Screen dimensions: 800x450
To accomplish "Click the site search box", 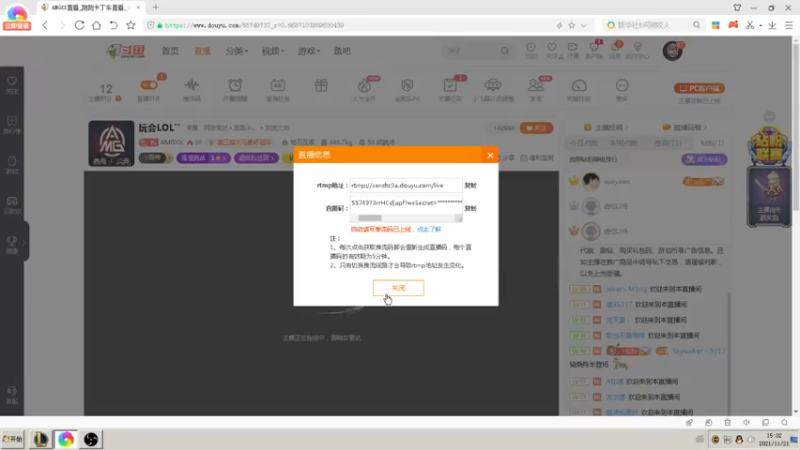I will pyautogui.click(x=469, y=51).
